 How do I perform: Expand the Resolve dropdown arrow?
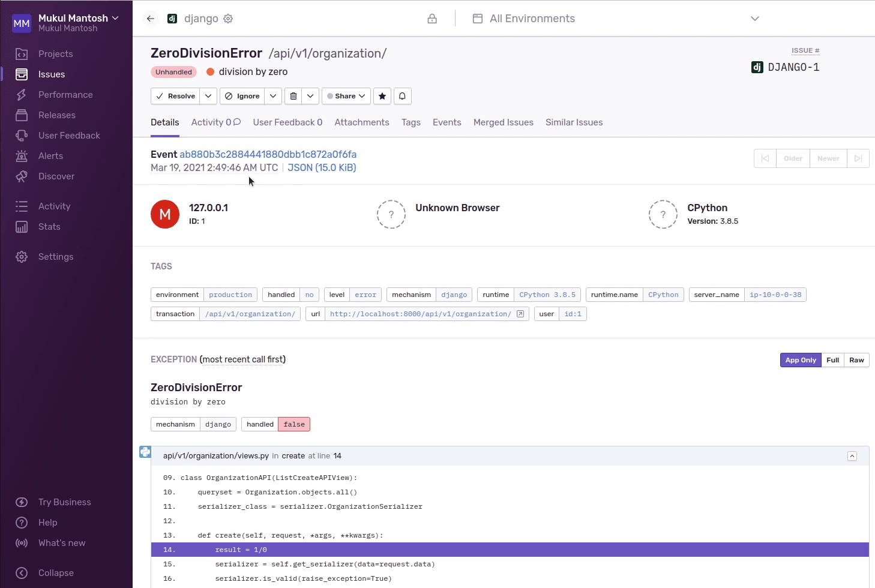pyautogui.click(x=208, y=96)
